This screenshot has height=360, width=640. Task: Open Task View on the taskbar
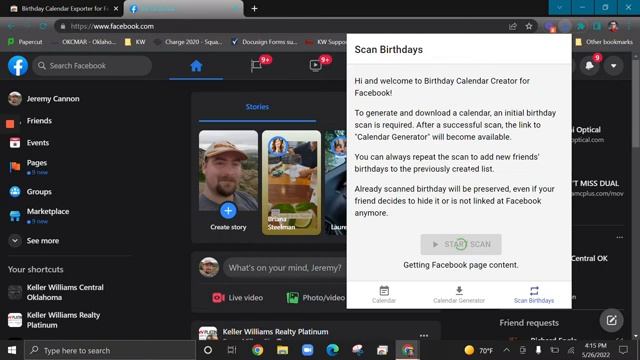tap(232, 350)
